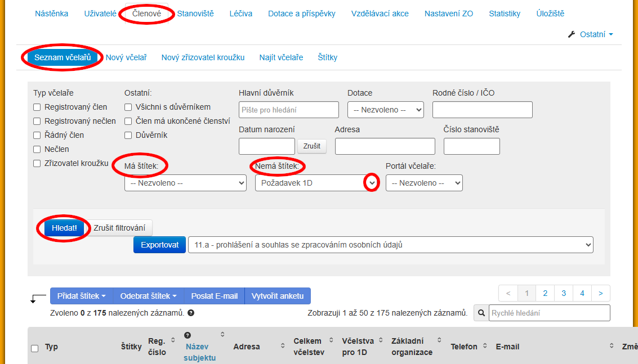Open the Nový včelař tab

coord(126,57)
